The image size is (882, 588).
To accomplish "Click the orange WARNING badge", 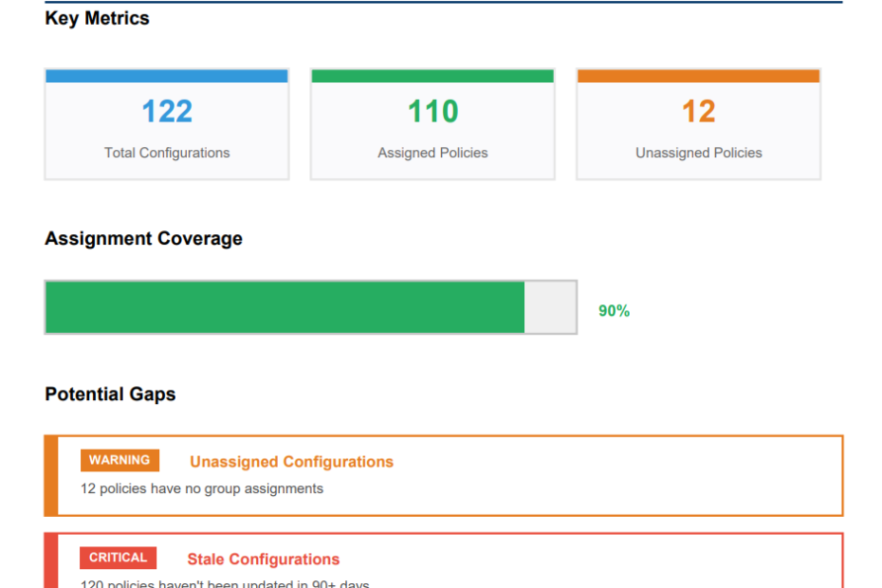I will 119,460.
